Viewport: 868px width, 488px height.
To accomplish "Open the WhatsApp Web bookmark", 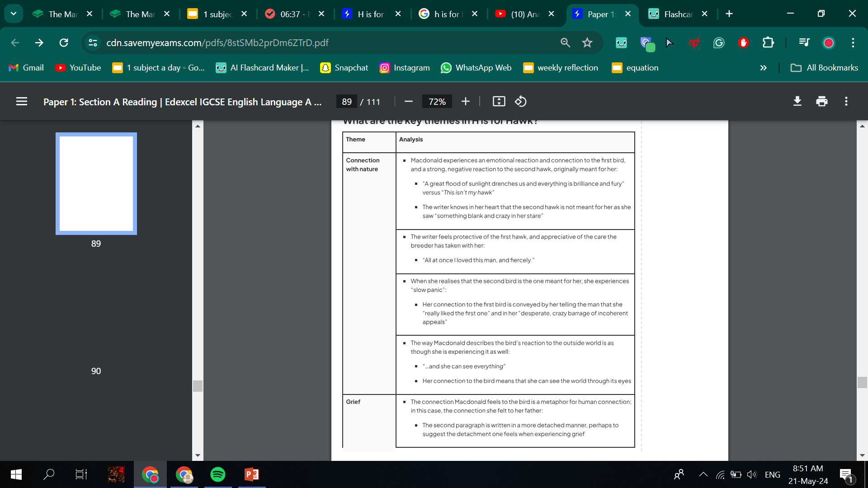I will 476,68.
